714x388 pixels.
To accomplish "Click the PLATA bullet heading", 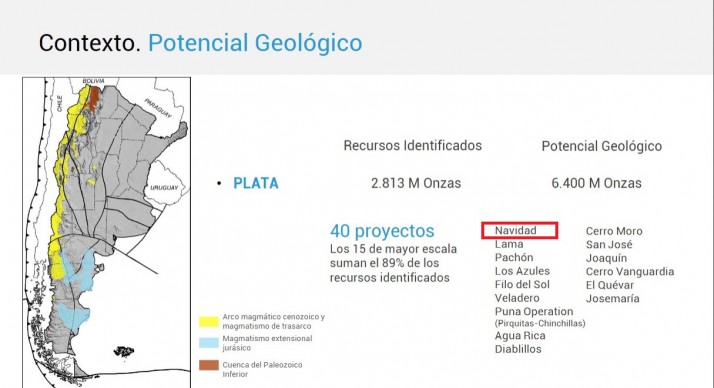I will point(256,183).
